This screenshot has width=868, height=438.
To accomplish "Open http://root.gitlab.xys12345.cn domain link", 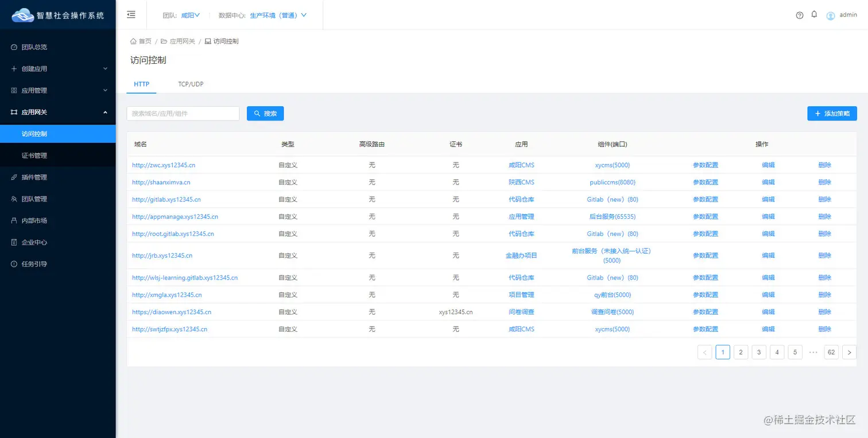I will coord(173,234).
